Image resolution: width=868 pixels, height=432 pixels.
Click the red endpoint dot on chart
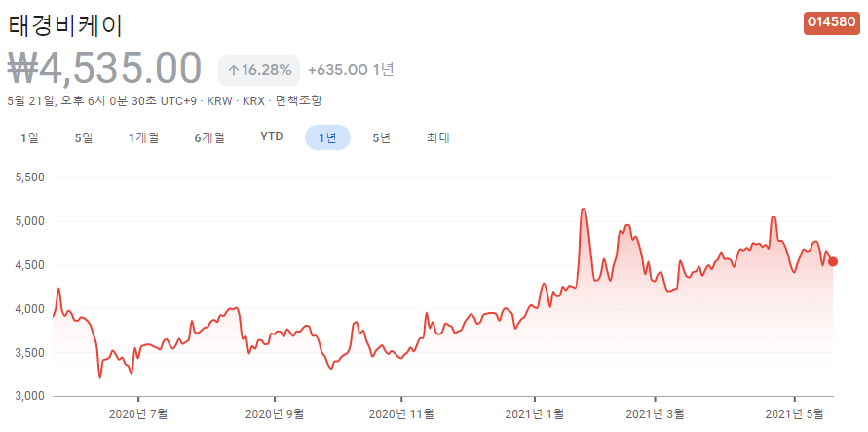(x=833, y=262)
